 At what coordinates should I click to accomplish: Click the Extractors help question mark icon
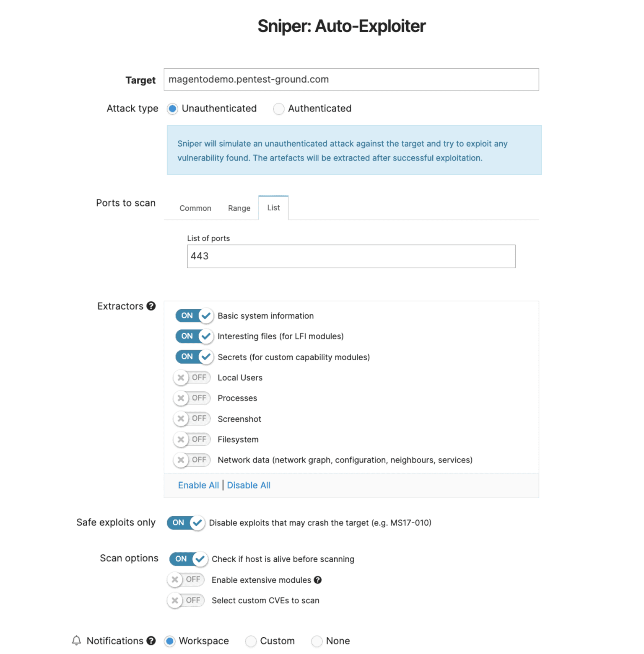coord(151,306)
